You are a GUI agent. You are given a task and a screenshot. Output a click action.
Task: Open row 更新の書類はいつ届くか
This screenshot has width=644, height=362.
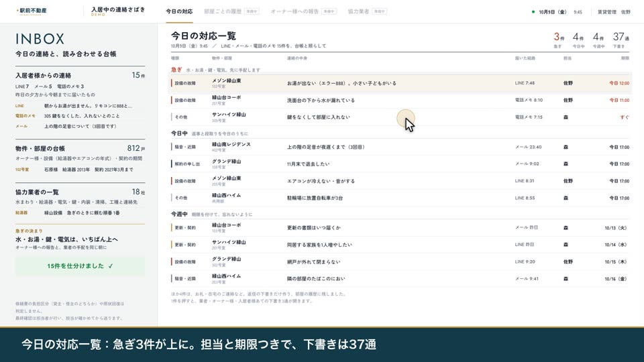pos(400,228)
